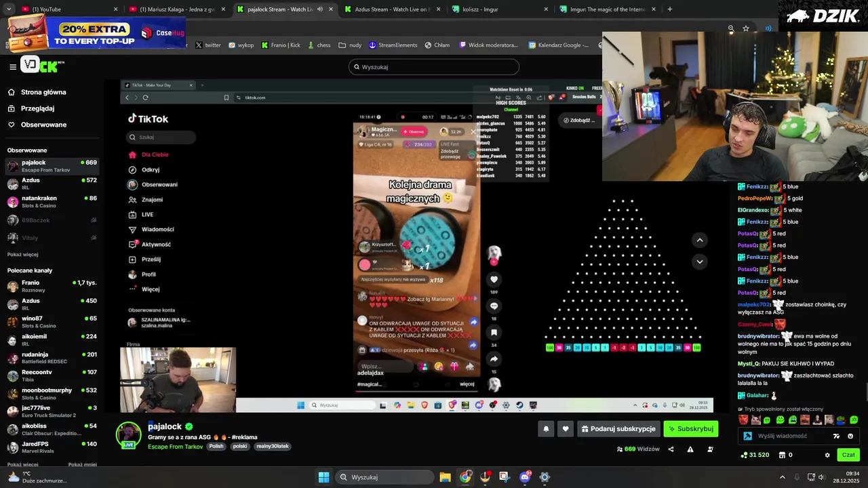Show hidden system tray icons chevron
The width and height of the screenshot is (868, 488).
point(782,477)
